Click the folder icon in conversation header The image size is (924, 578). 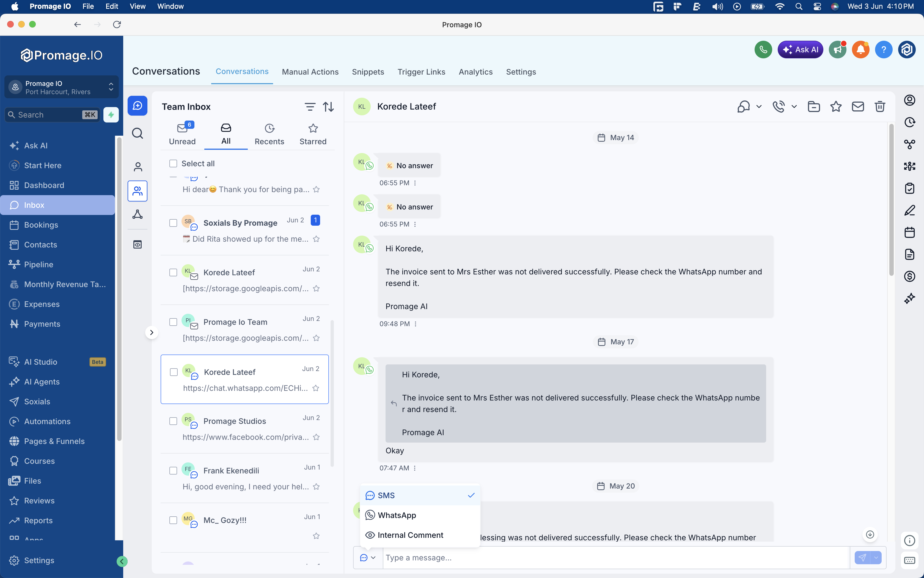click(x=814, y=107)
